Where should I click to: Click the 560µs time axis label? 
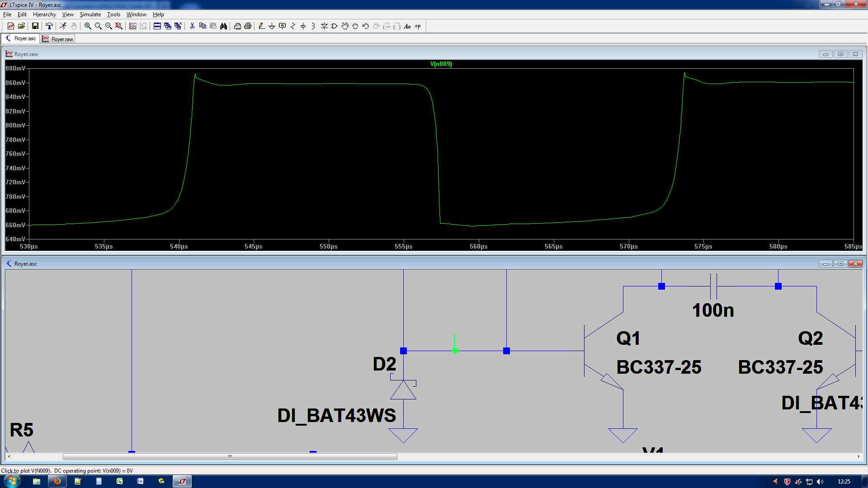tap(478, 246)
